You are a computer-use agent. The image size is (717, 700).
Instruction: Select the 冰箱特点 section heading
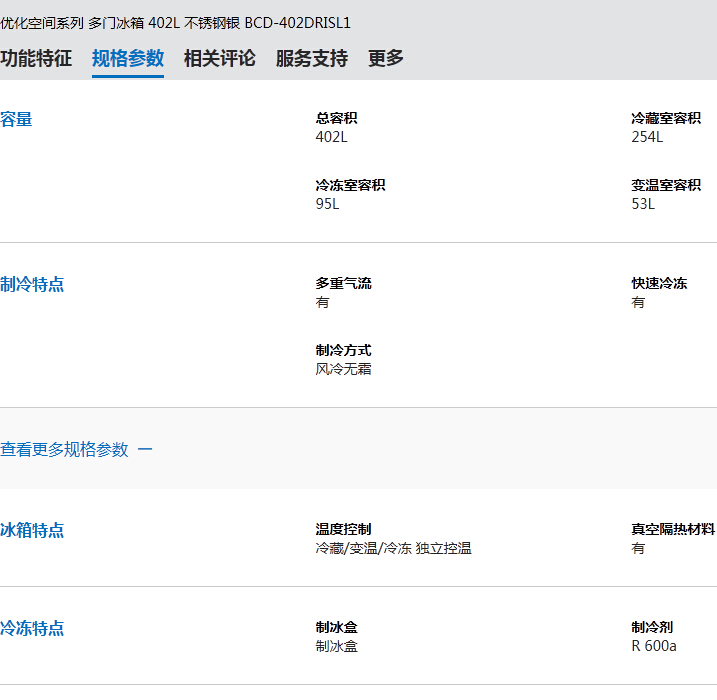(x=32, y=530)
